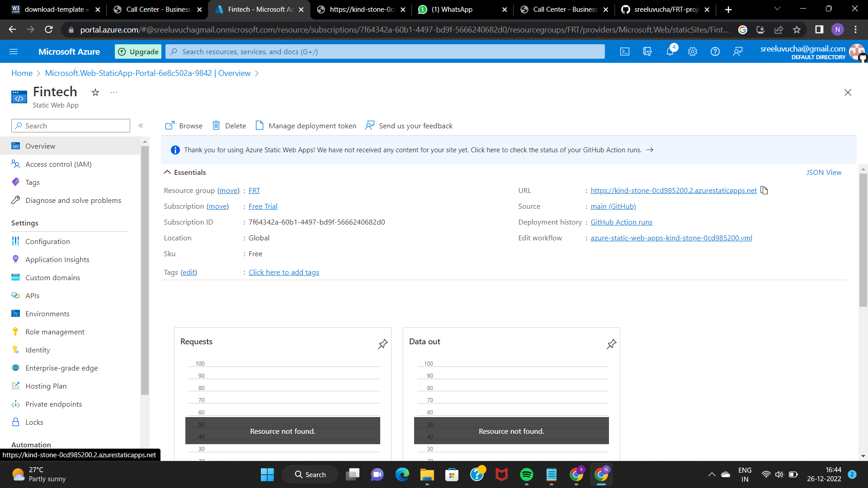This screenshot has width=868, height=488.
Task: Launch Spotify from the taskbar
Action: click(x=527, y=474)
